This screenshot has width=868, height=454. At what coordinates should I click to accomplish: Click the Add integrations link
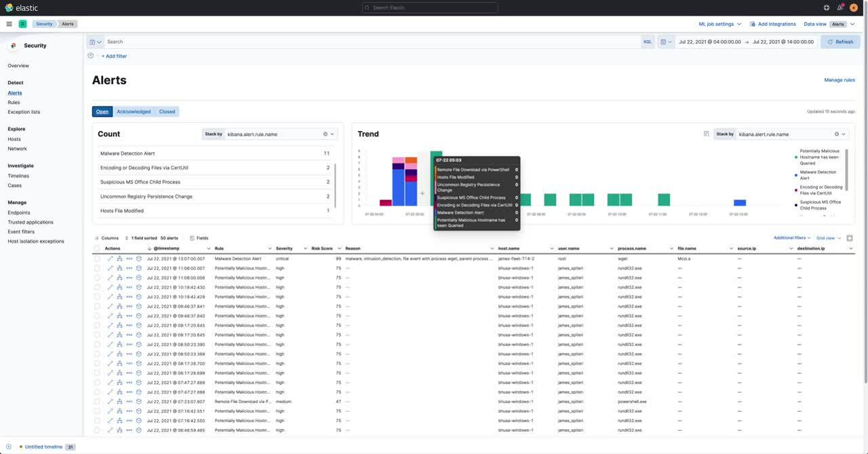[772, 24]
